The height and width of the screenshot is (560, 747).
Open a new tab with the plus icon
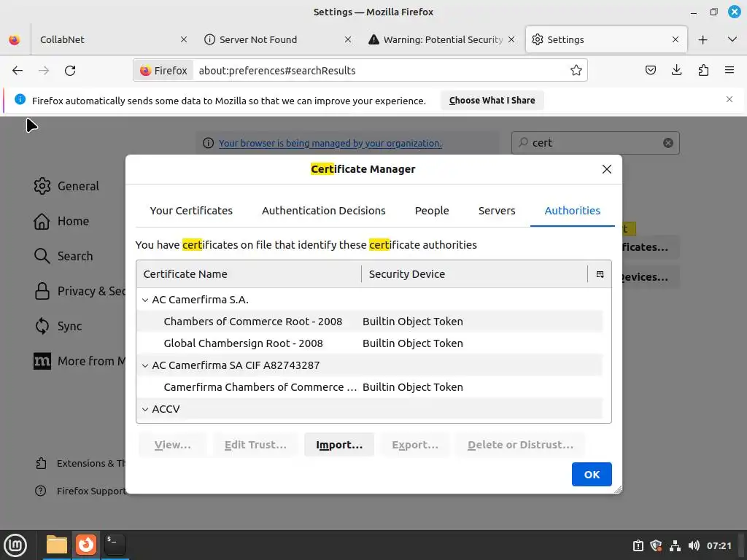tap(703, 39)
